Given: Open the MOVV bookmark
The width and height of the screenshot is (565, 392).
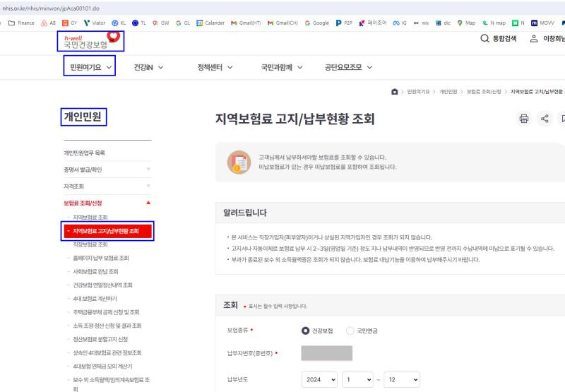Looking at the screenshot, I should pos(542,23).
